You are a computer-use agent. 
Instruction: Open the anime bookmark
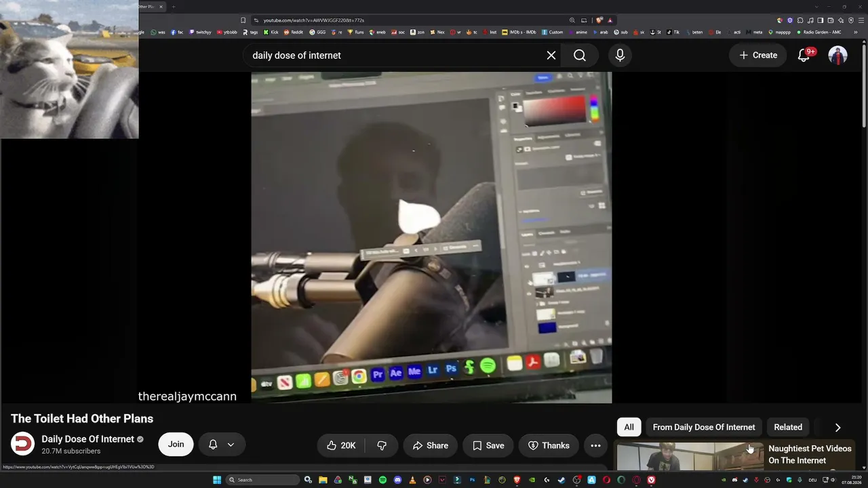(578, 32)
